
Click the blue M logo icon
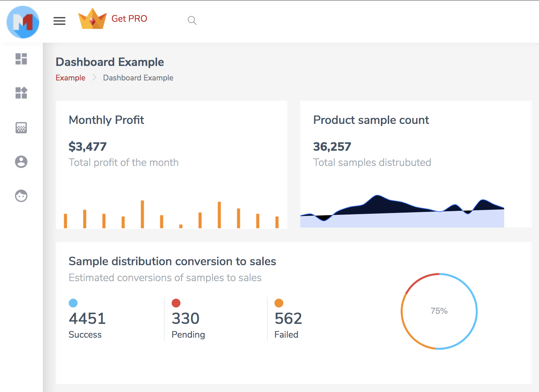coord(23,22)
